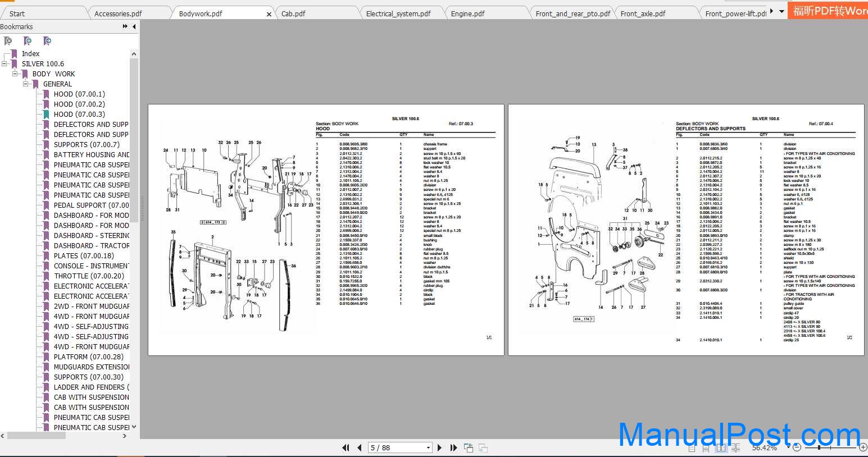868x457 pixels.
Task: Go to the previous page
Action: tap(360, 447)
